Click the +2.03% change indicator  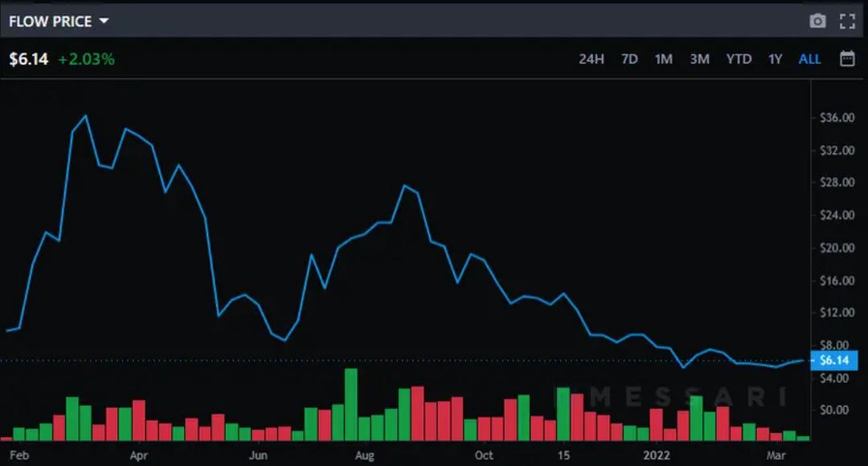(86, 59)
